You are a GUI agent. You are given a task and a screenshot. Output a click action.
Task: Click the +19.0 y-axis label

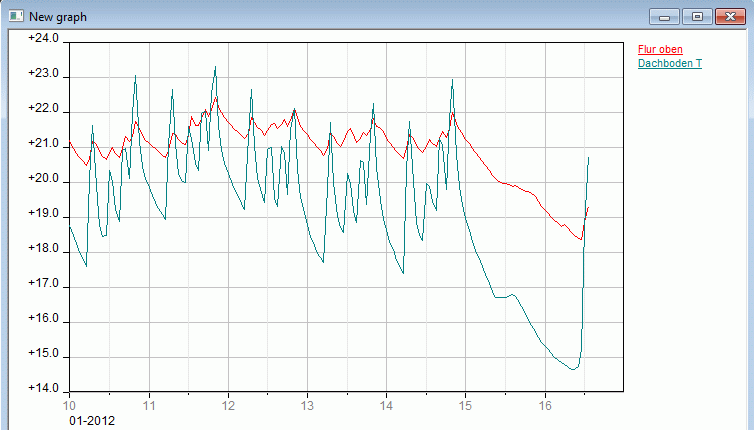(x=43, y=215)
